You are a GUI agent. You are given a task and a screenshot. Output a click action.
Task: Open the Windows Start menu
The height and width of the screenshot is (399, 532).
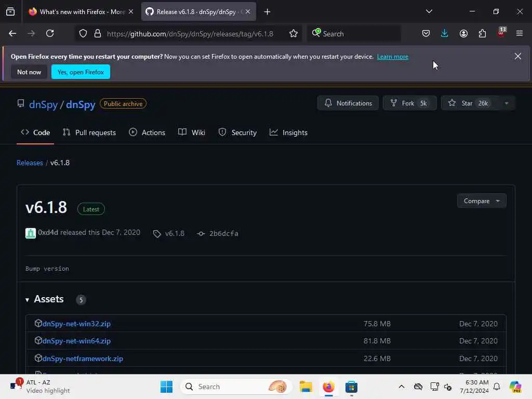coord(166,387)
